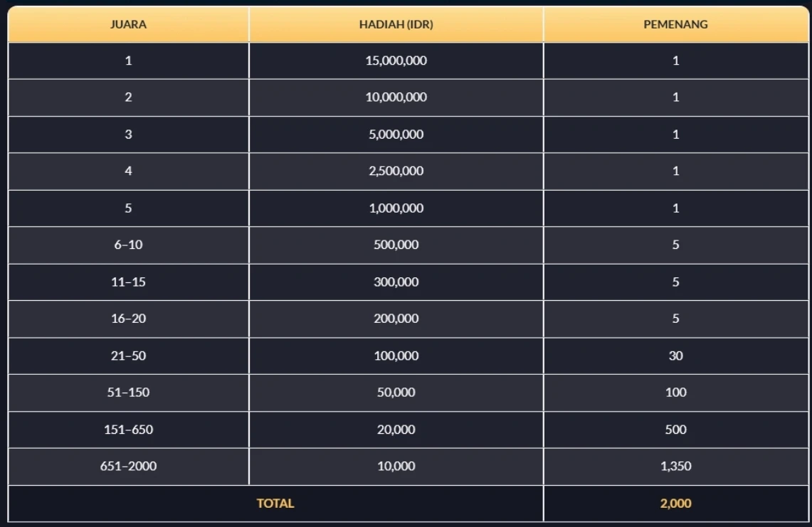Select the 50,000 prize cell
The image size is (812, 527).
[396, 393]
